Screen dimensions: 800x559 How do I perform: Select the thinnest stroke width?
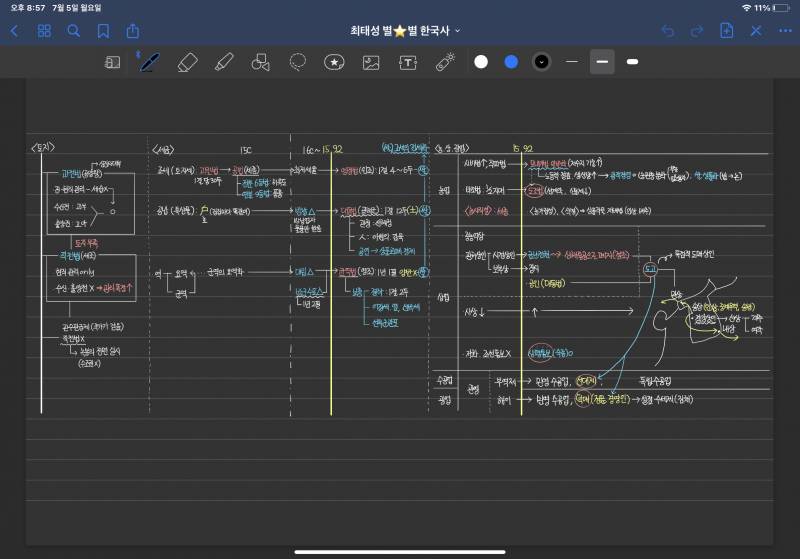pos(572,62)
